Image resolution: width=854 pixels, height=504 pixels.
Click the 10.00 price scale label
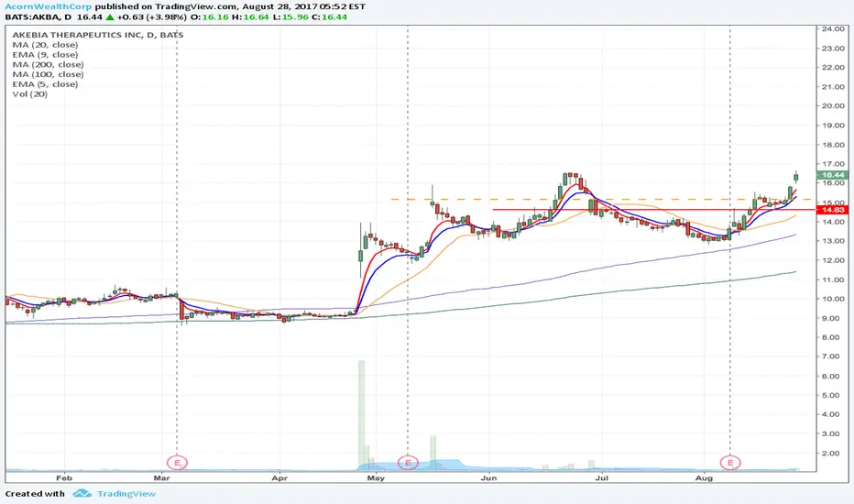coord(833,299)
